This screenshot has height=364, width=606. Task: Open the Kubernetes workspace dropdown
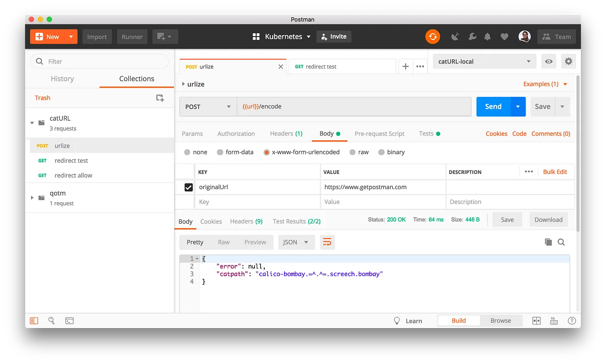[309, 37]
